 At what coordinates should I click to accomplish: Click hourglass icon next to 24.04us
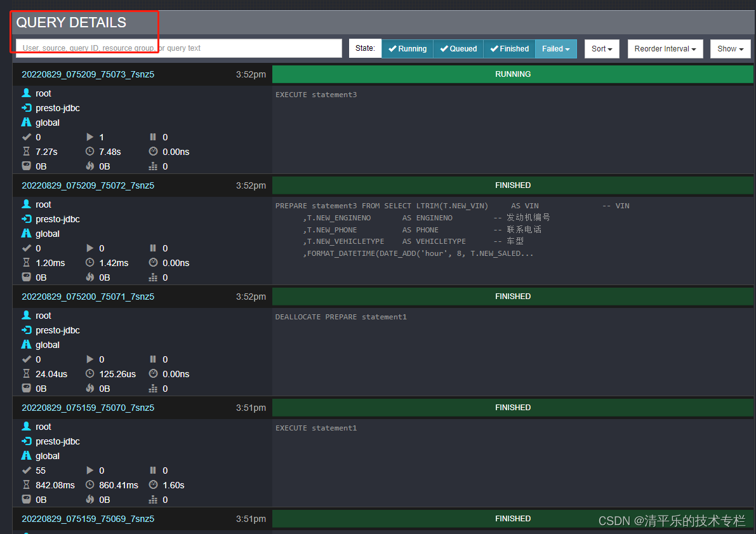point(27,374)
